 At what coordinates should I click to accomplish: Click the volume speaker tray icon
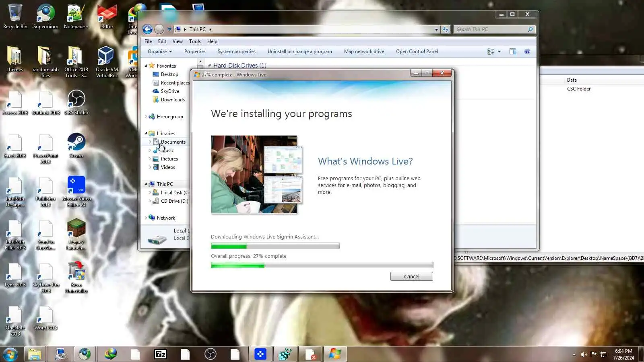(x=584, y=354)
